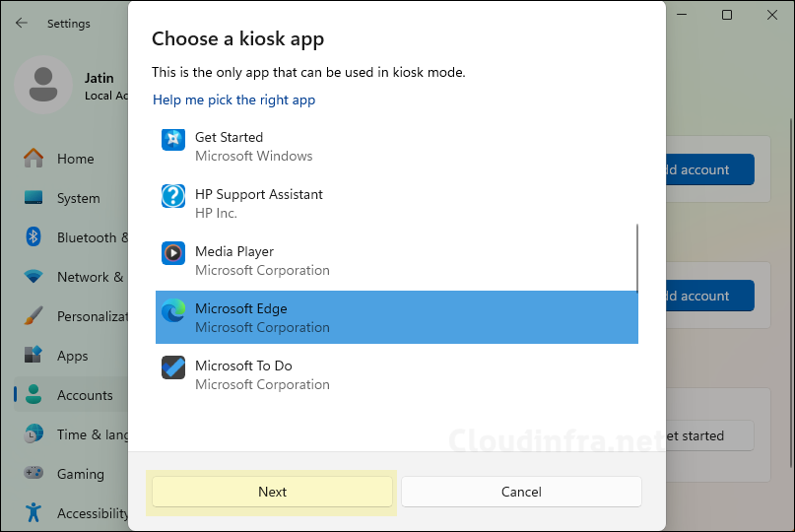Click the HP Support Assistant question-mark icon
This screenshot has height=532, width=795.
pos(173,196)
